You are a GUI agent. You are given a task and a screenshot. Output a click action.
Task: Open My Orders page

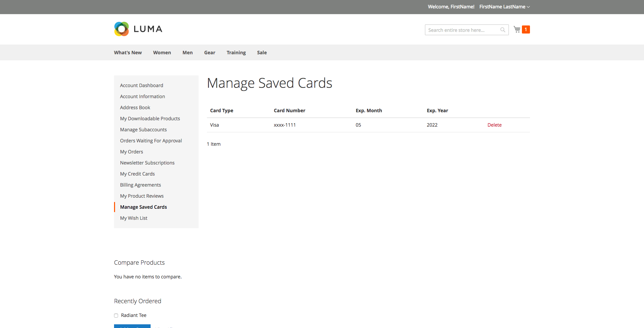(131, 152)
